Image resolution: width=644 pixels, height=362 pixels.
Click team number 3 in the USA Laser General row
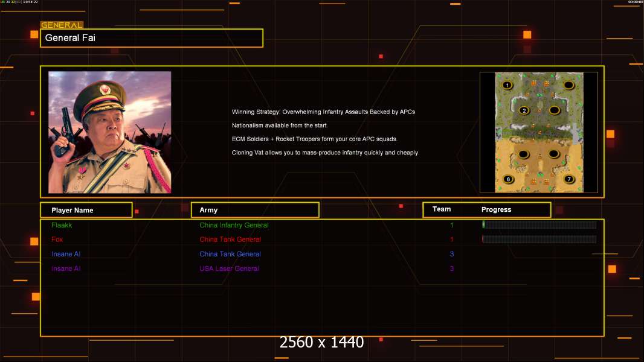(452, 268)
